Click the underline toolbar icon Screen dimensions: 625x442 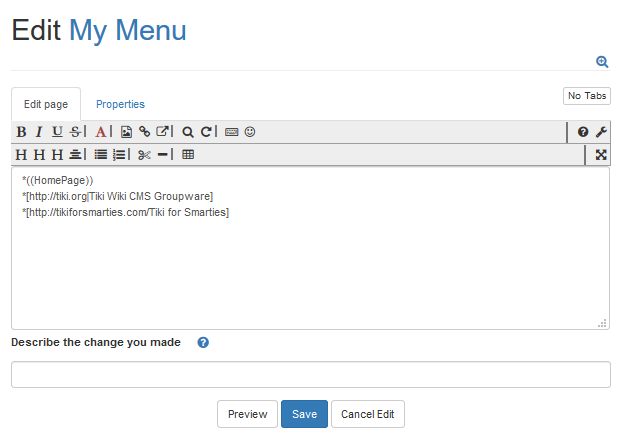coord(57,132)
